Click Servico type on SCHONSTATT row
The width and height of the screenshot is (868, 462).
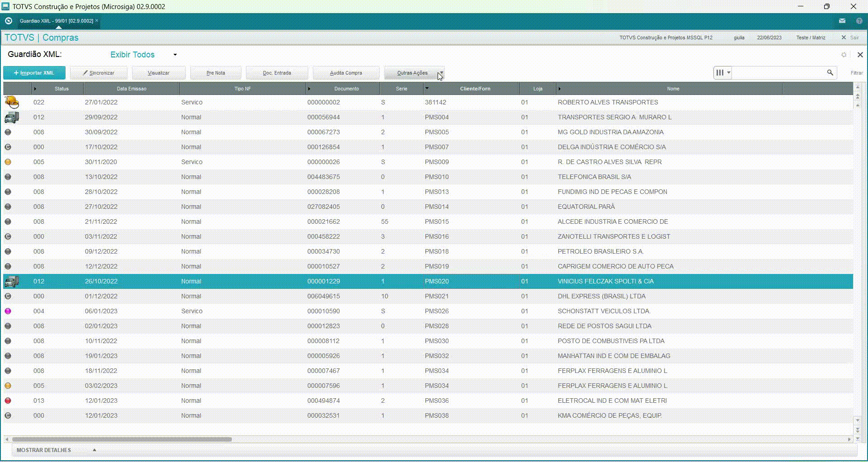tap(192, 311)
